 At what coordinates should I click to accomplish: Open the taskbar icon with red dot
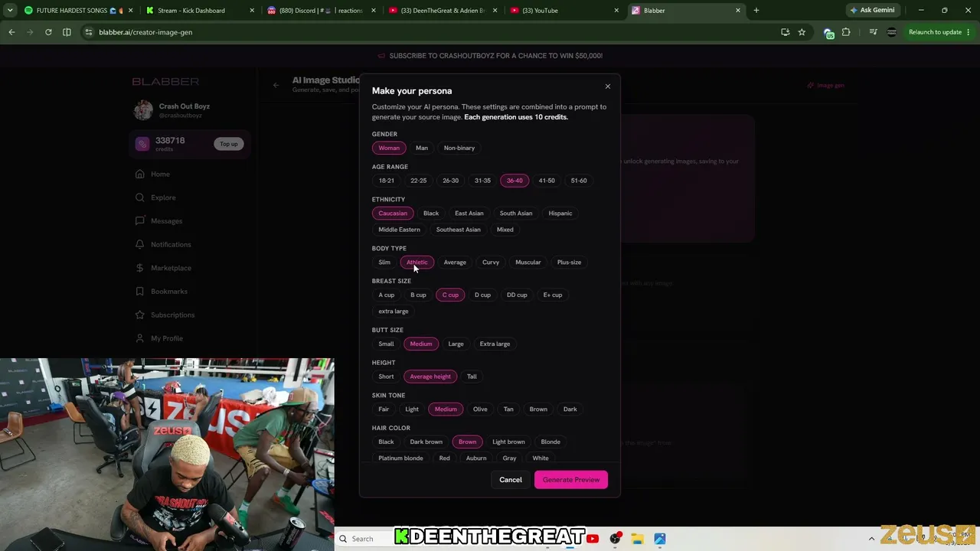click(x=615, y=539)
